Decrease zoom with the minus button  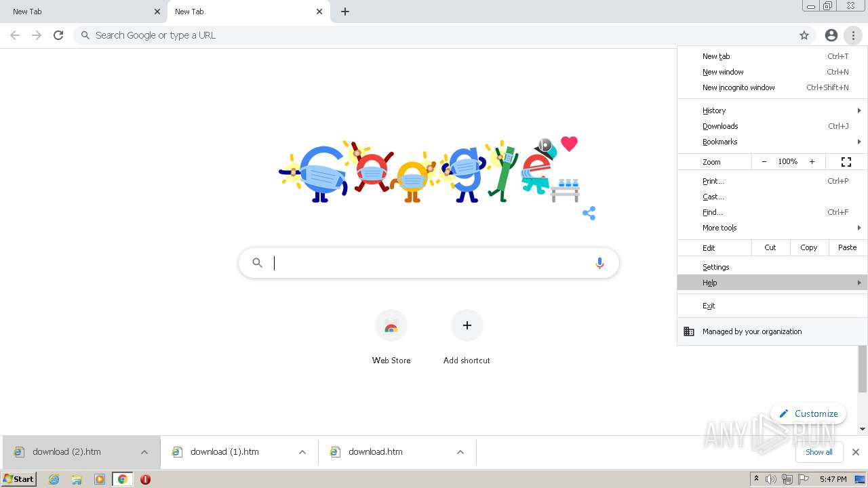coord(764,162)
